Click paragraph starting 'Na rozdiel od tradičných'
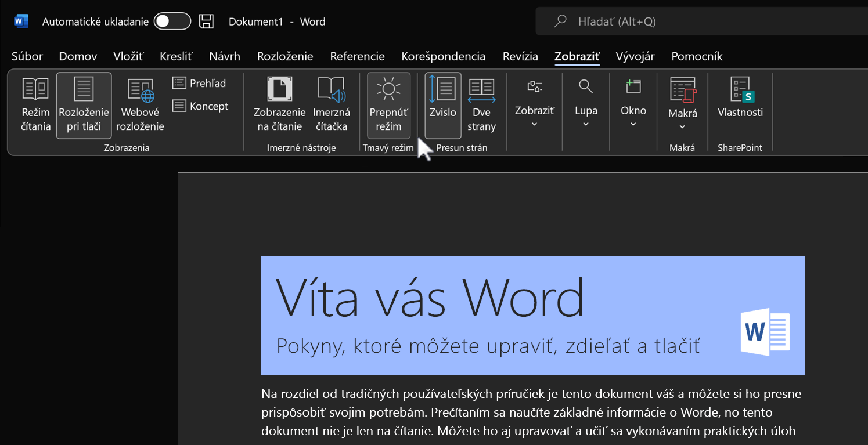This screenshot has height=445, width=868. tap(532, 413)
